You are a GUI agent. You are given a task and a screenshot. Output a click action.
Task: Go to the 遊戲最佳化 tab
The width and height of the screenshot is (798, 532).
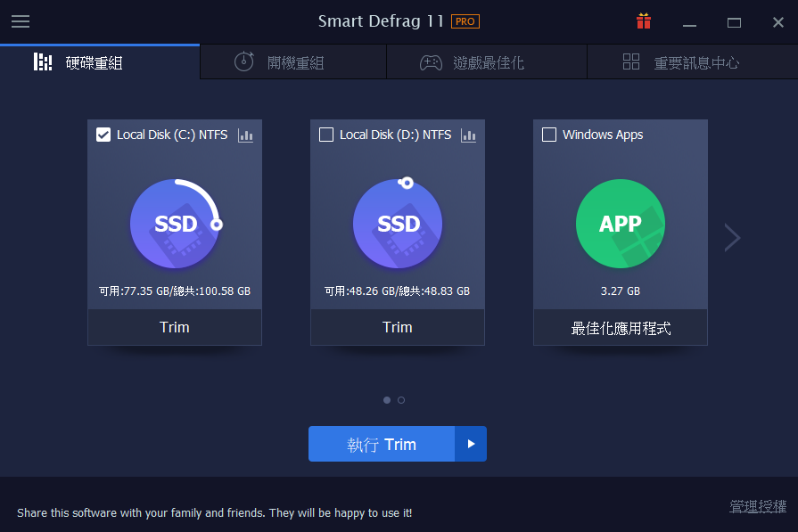[x=487, y=62]
